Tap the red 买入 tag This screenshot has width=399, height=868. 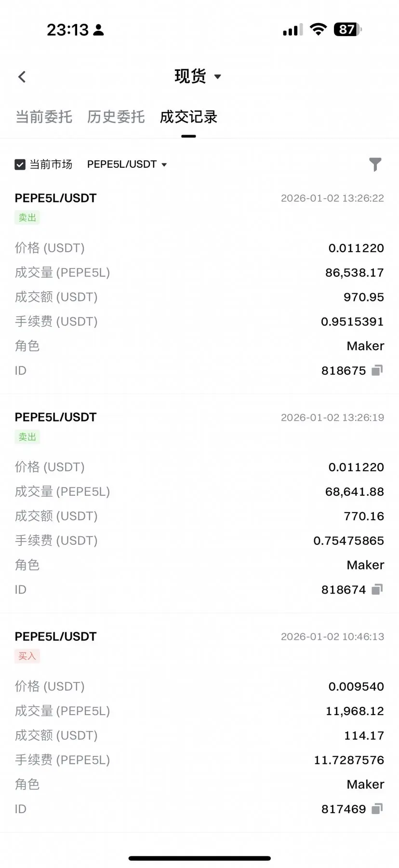27,656
